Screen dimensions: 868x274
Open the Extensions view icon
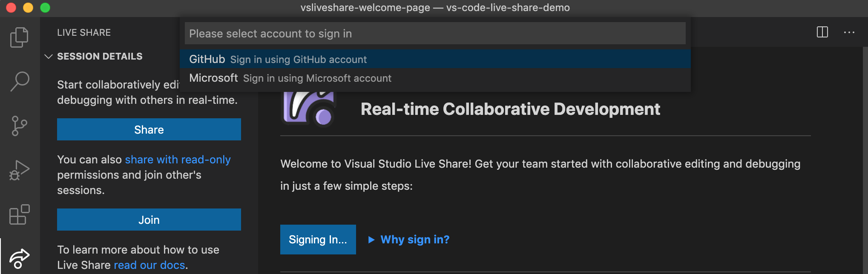click(x=19, y=214)
